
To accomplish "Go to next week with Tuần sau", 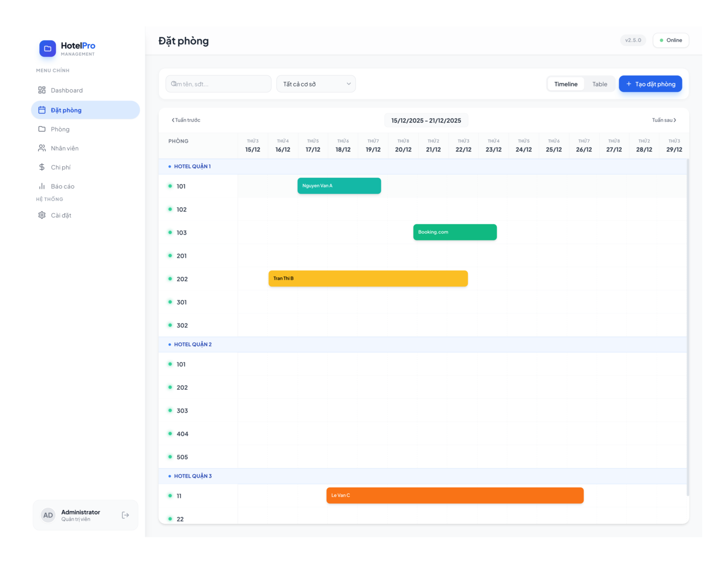I will pos(664,120).
